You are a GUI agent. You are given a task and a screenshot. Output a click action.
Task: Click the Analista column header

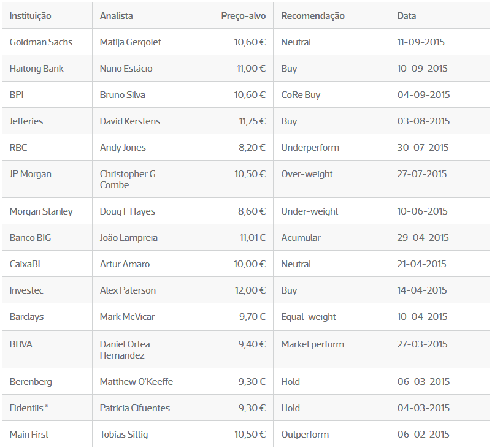[x=116, y=16]
